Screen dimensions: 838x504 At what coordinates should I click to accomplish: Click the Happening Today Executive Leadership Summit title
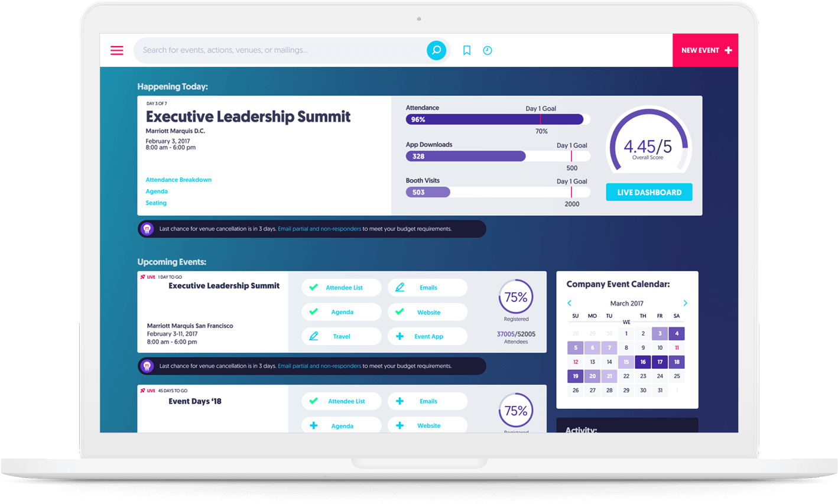[x=248, y=116]
